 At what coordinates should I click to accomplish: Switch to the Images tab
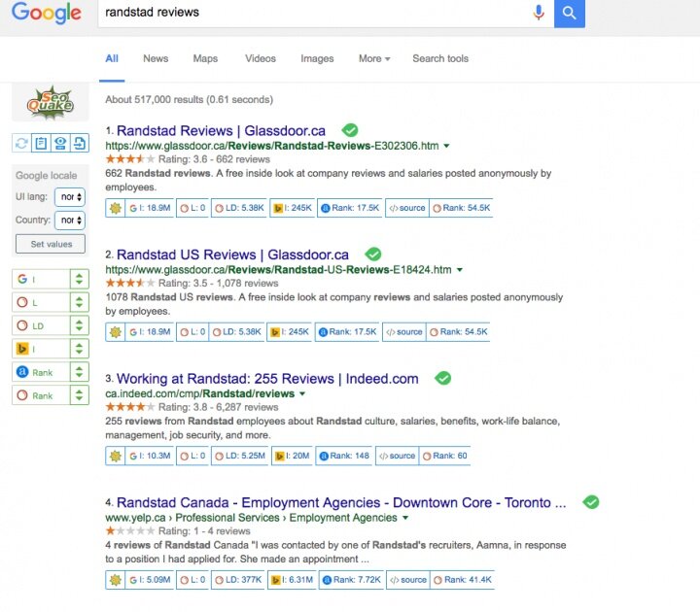(x=317, y=58)
